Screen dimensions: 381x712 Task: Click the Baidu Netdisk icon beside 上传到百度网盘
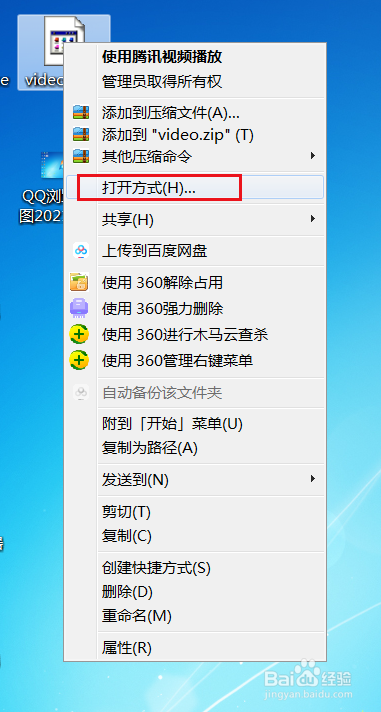81,250
